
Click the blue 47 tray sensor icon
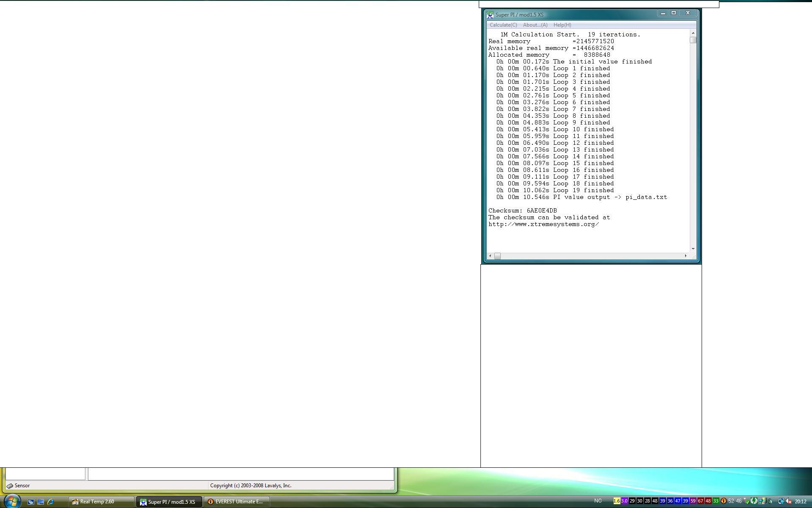[678, 501]
